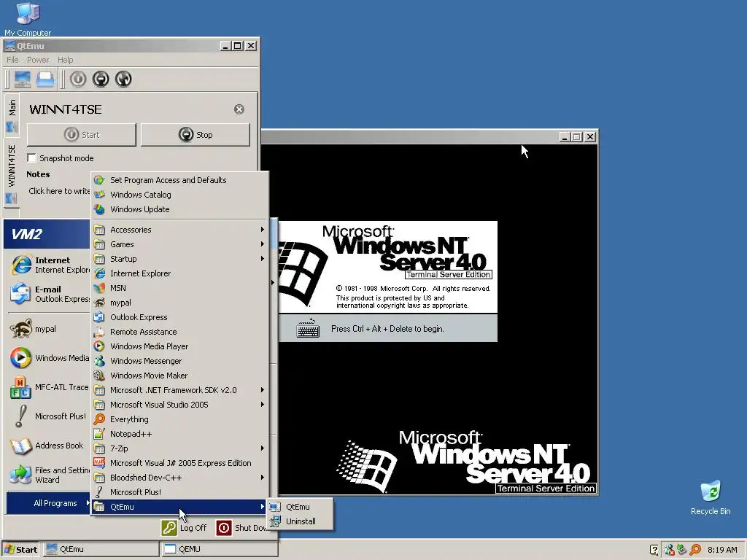Click the Shut Down button in Start menu
This screenshot has width=747, height=560.
pos(241,528)
